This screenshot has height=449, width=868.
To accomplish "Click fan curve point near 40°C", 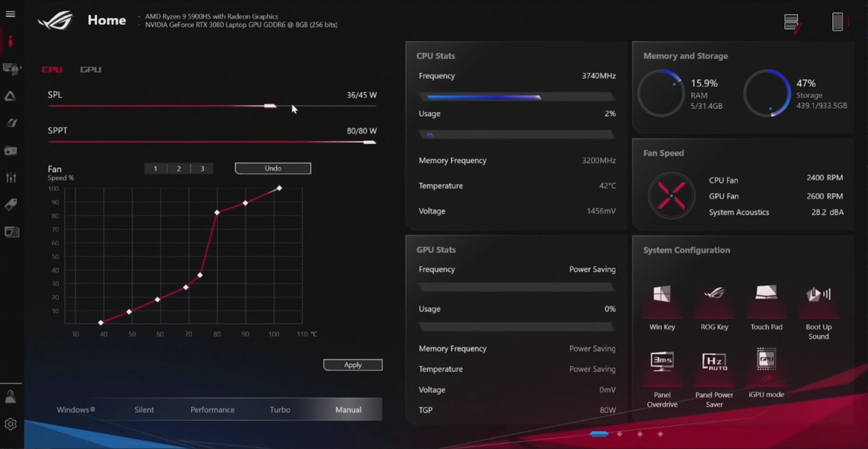I will [x=101, y=322].
